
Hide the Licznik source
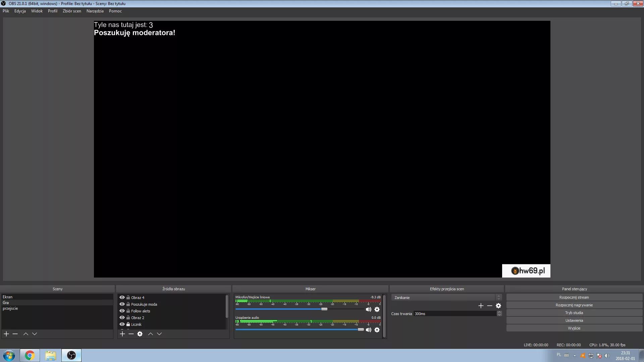(122, 324)
